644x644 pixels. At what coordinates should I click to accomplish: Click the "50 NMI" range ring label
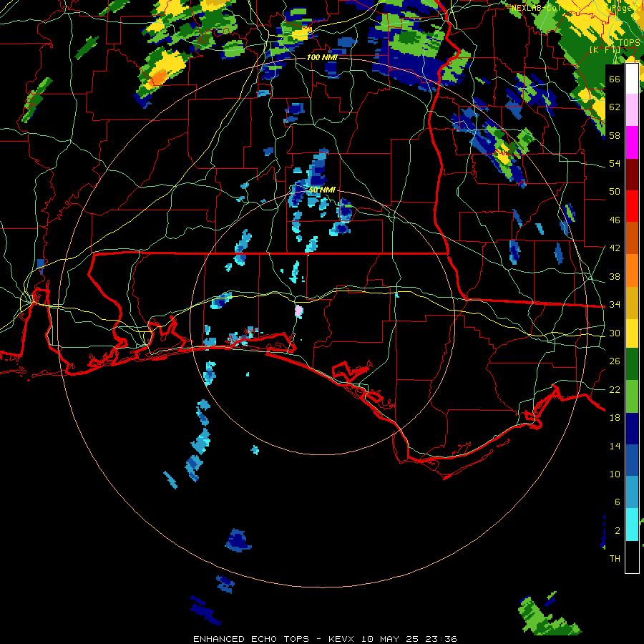coord(322,190)
